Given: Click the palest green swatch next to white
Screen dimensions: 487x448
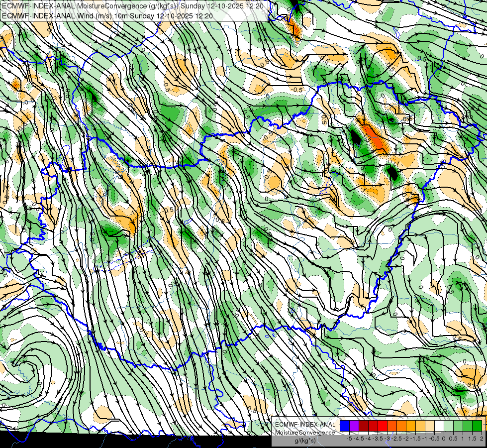Looking at the screenshot, I should [449, 426].
